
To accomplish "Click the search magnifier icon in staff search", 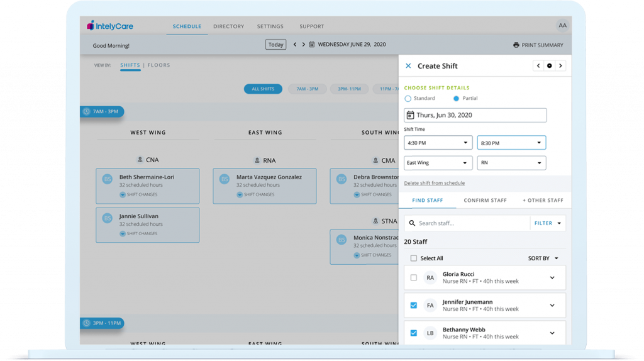I will click(411, 223).
